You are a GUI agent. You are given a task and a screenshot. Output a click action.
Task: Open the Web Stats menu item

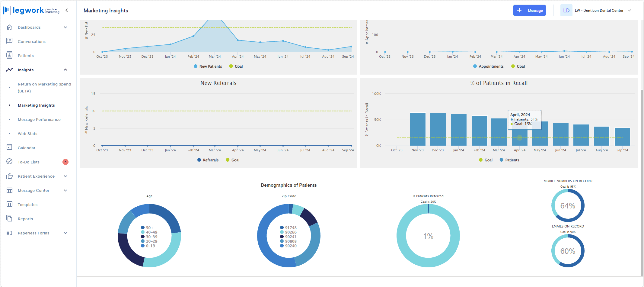27,134
